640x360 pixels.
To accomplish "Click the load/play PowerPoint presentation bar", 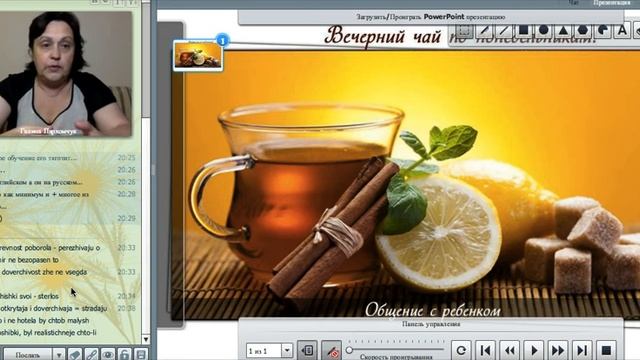I will click(x=431, y=17).
